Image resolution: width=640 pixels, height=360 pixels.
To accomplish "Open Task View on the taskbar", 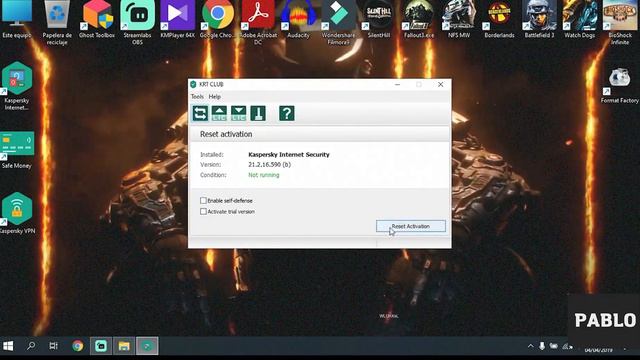I will click(53, 346).
